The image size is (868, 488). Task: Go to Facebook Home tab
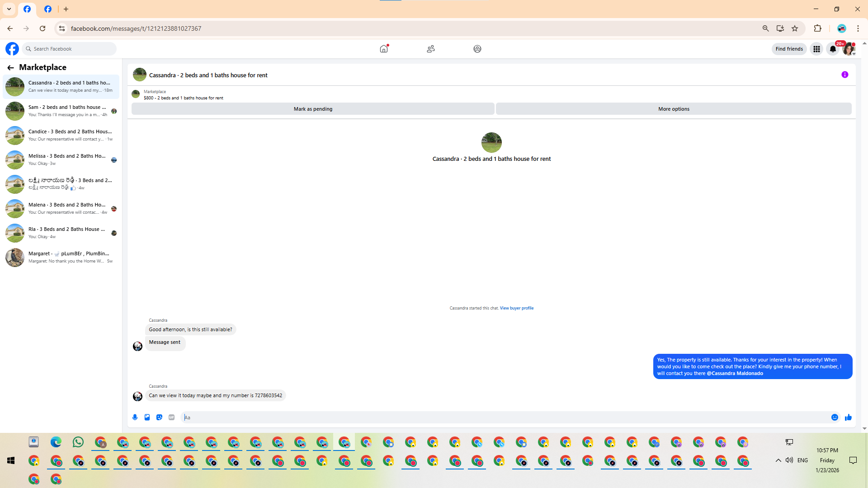(384, 49)
